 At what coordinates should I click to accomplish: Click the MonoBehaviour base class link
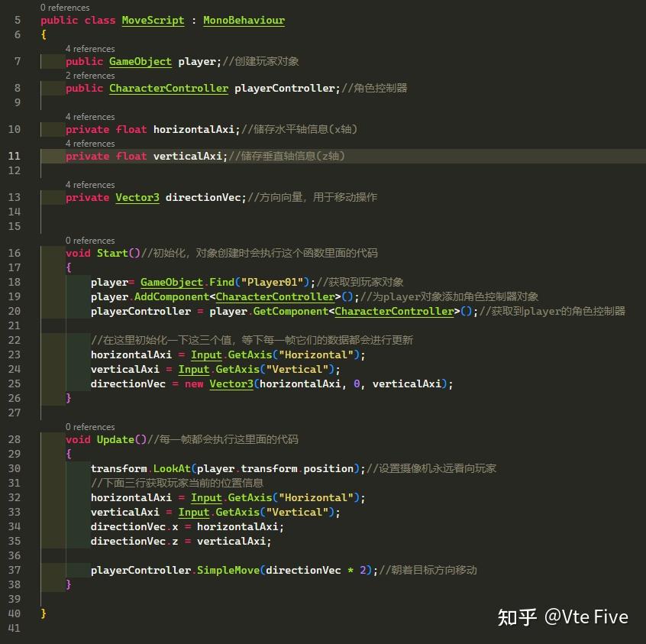244,20
